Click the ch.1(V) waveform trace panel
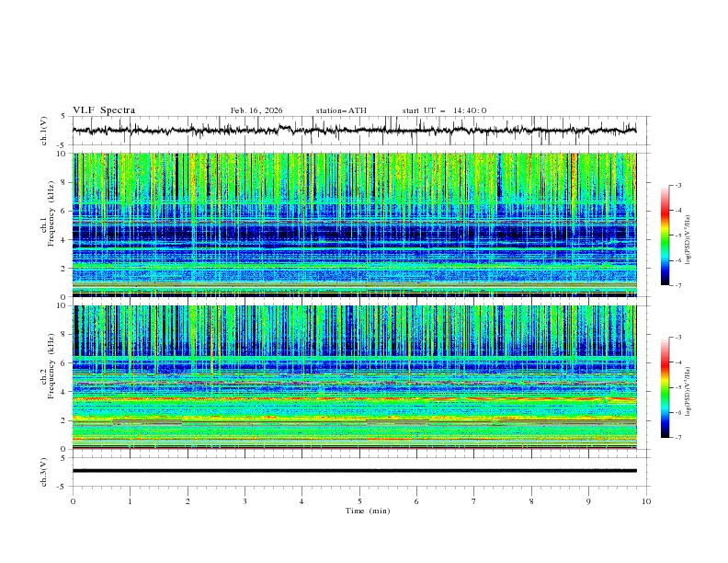This screenshot has width=728, height=563. [x=359, y=131]
